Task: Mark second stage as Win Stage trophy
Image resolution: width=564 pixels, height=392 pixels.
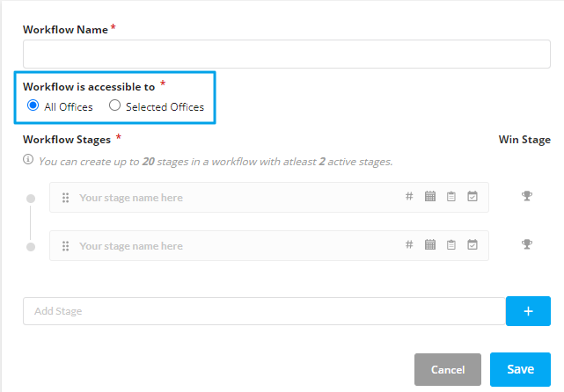Action: (526, 244)
